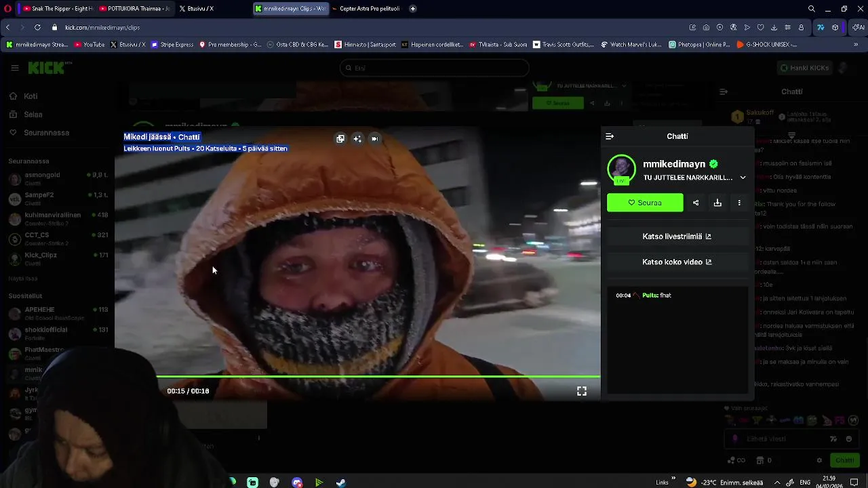Image resolution: width=868 pixels, height=488 pixels.
Task: Open browser tab search magnifier
Action: 812,9
